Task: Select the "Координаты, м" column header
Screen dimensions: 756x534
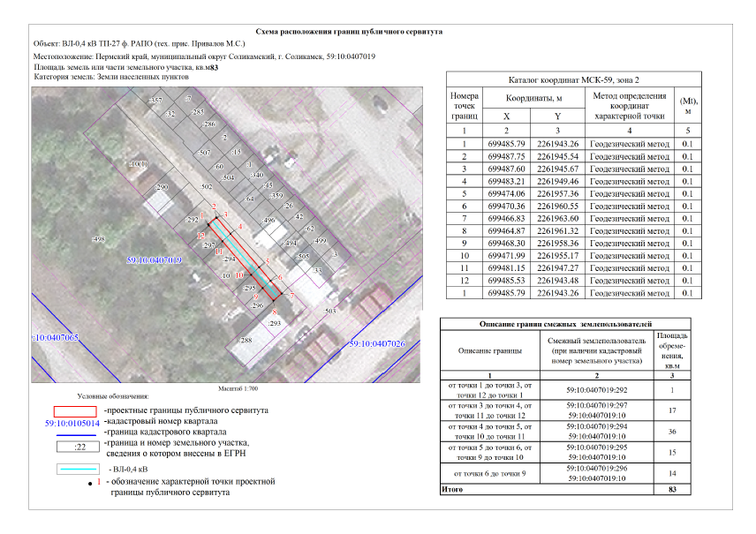Action: click(533, 98)
